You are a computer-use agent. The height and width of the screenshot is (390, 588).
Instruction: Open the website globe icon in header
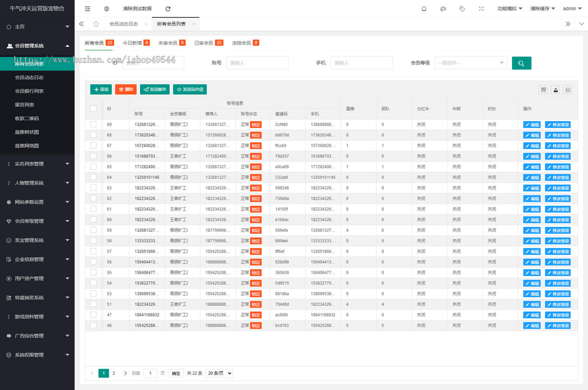pos(107,9)
